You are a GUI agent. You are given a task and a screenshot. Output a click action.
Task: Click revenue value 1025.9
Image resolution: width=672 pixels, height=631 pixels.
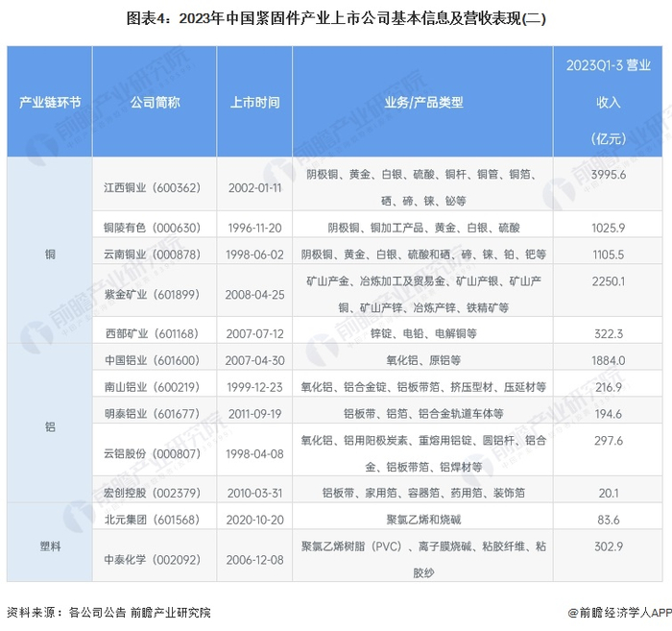coord(608,228)
